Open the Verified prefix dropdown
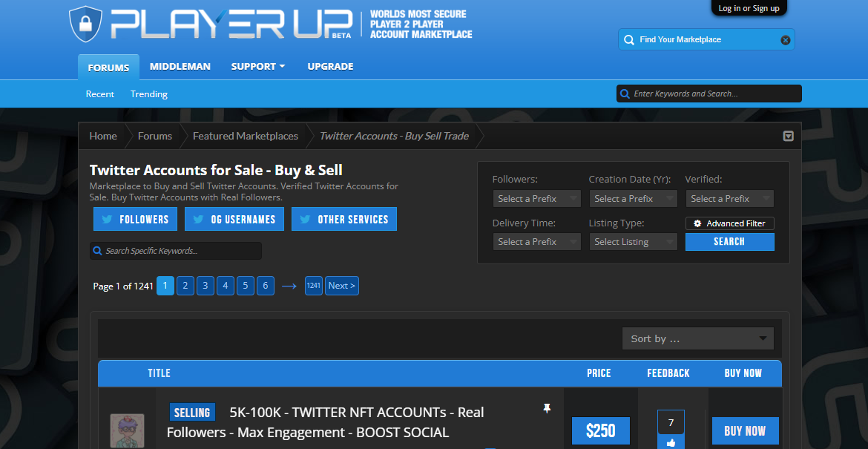Screen dimensions: 868x449 pyautogui.click(x=729, y=199)
